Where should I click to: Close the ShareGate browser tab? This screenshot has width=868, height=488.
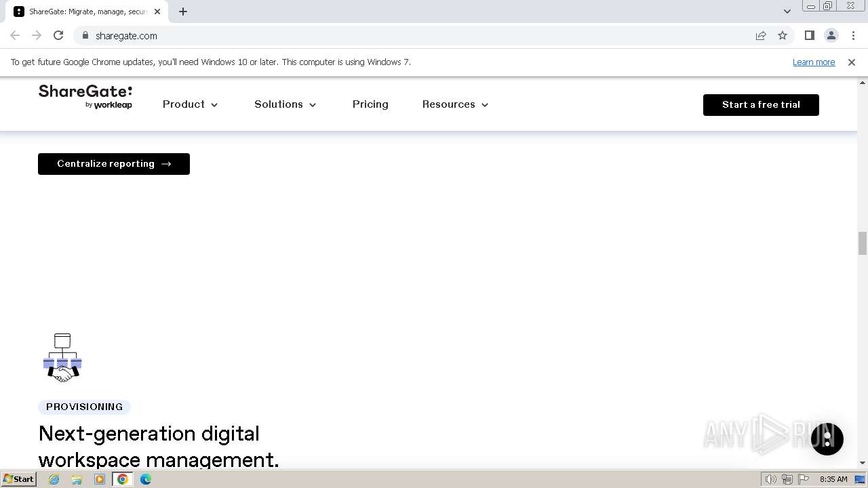coord(157,12)
